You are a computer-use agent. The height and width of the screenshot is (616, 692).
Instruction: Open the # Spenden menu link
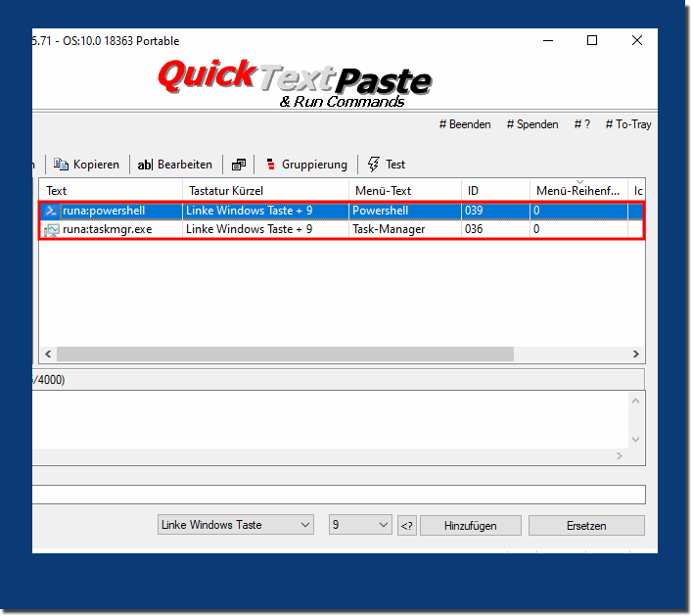tap(532, 124)
